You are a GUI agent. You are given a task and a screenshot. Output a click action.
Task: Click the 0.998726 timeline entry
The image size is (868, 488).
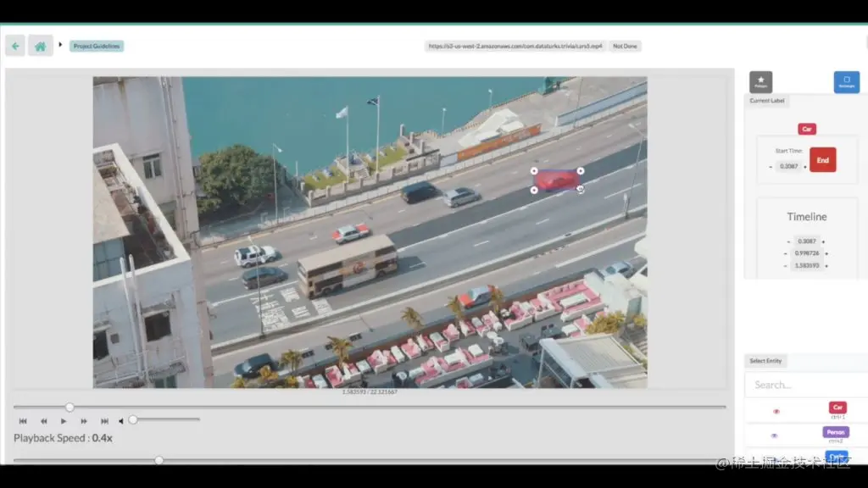click(807, 253)
